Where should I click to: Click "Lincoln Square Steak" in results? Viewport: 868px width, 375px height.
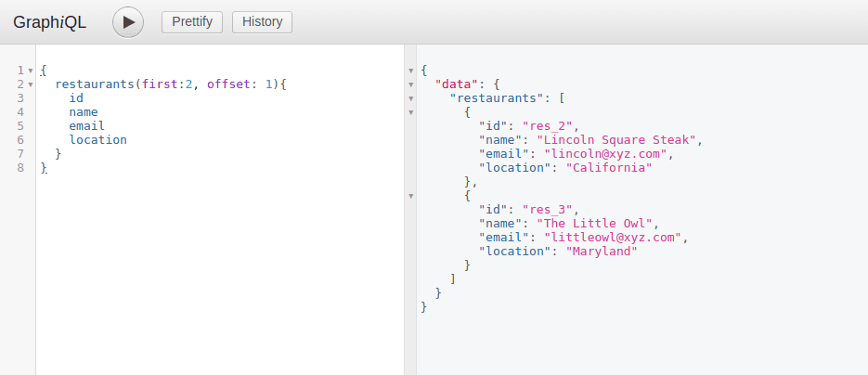(616, 140)
